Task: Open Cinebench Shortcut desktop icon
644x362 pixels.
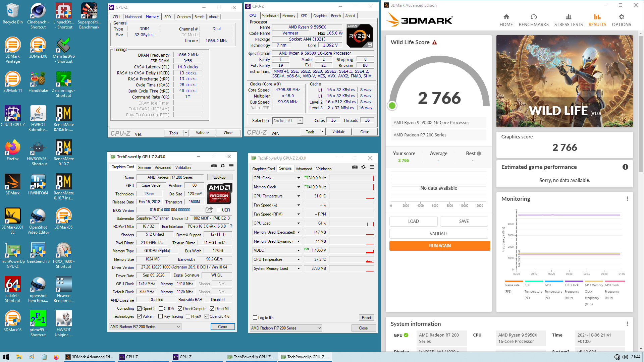Action: click(x=38, y=16)
